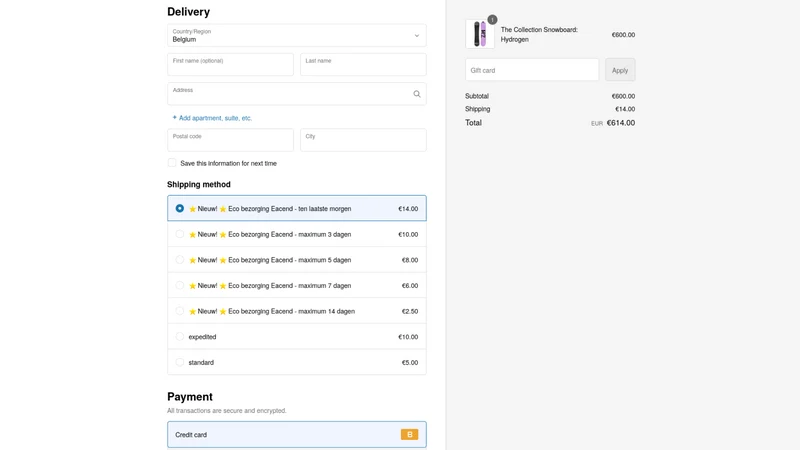Click The Collection Snowboard: Hydrogen title
The image size is (800, 450).
point(539,35)
